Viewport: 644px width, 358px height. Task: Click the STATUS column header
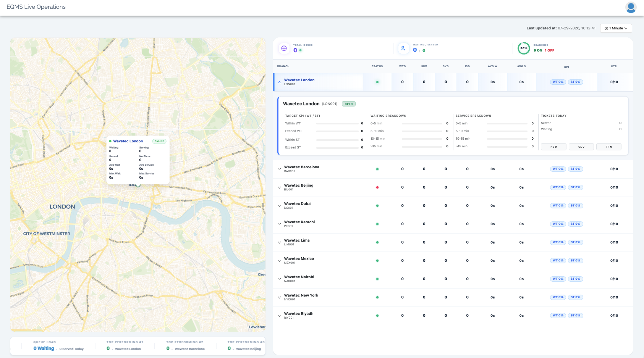[377, 66]
